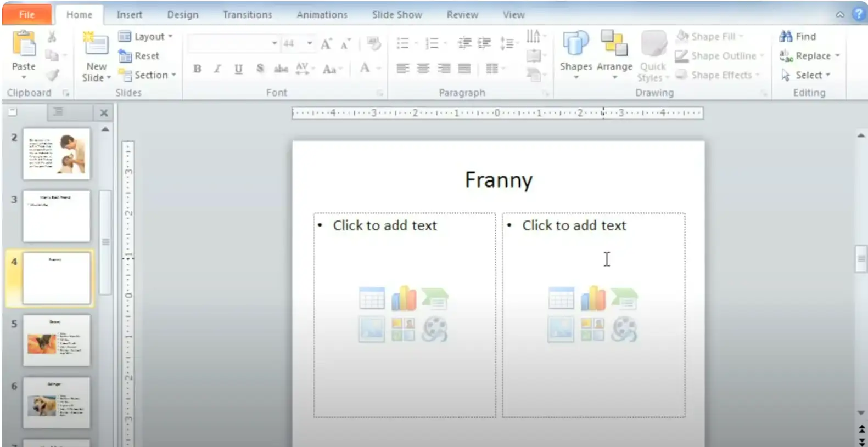Click the New Slide icon

pos(96,44)
